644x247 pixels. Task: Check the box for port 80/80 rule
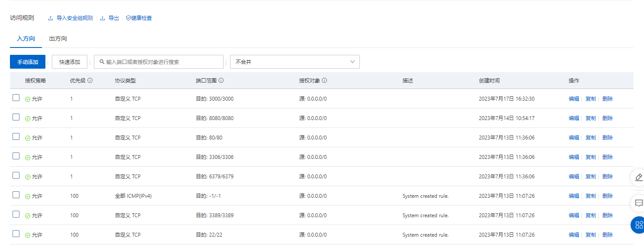click(x=16, y=136)
